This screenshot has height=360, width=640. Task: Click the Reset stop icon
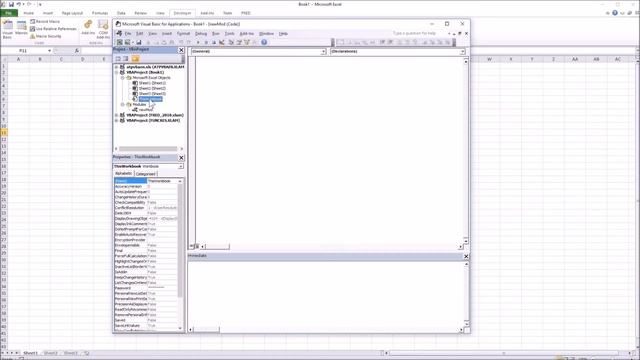[213, 42]
